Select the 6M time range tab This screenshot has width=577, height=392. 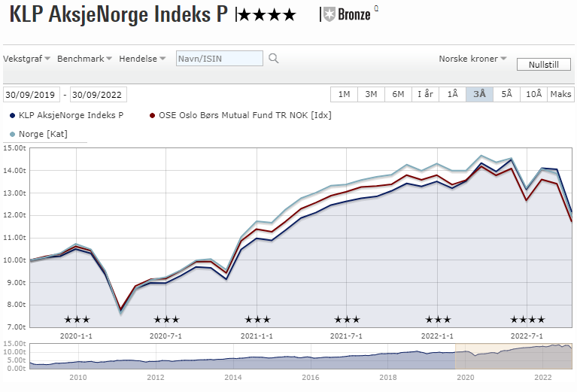point(398,94)
